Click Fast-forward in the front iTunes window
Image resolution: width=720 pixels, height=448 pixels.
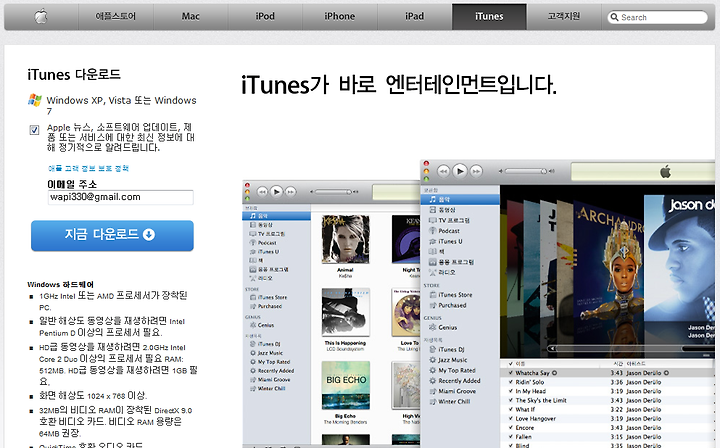476,172
